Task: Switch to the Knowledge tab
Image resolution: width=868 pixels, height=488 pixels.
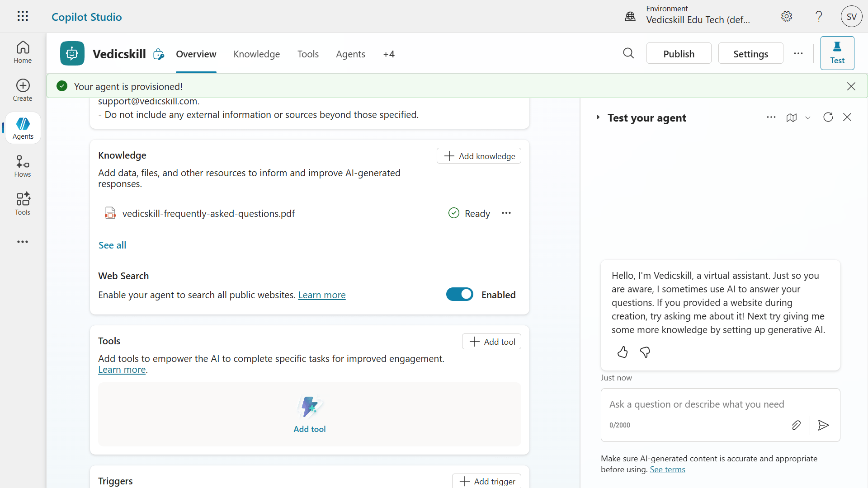Action: tap(256, 54)
